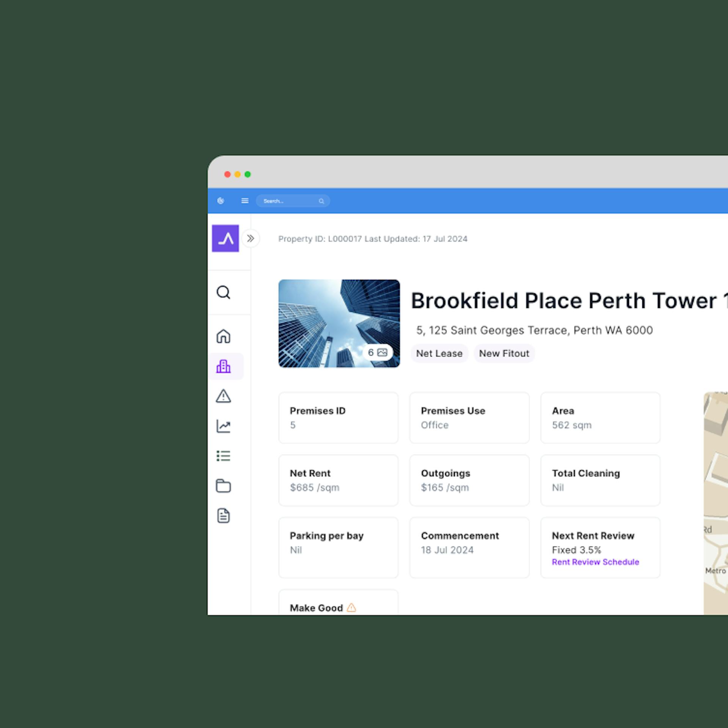
Task: Click the Premises Use 'Office' value
Action: click(435, 425)
